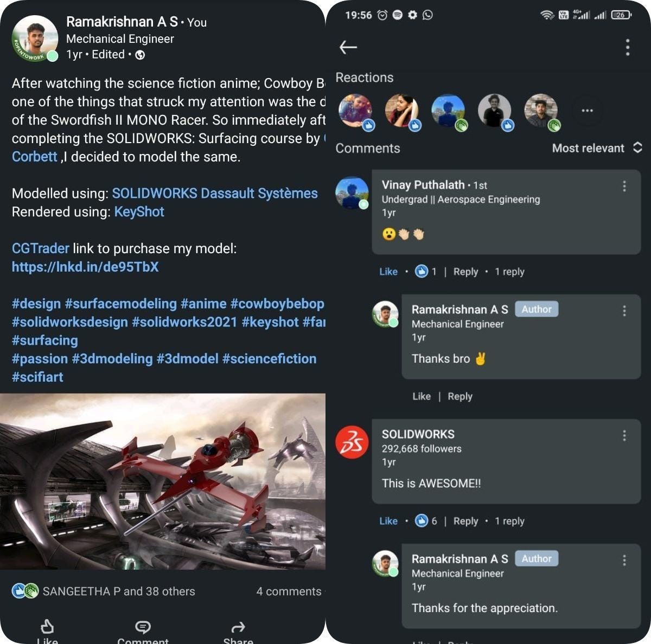Open the lnkd.in/de95TbX link

(x=85, y=267)
